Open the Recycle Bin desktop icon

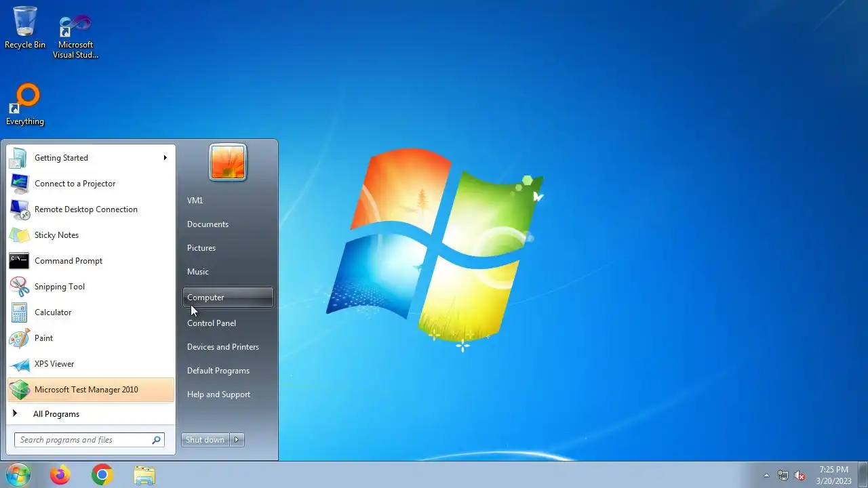click(x=25, y=28)
